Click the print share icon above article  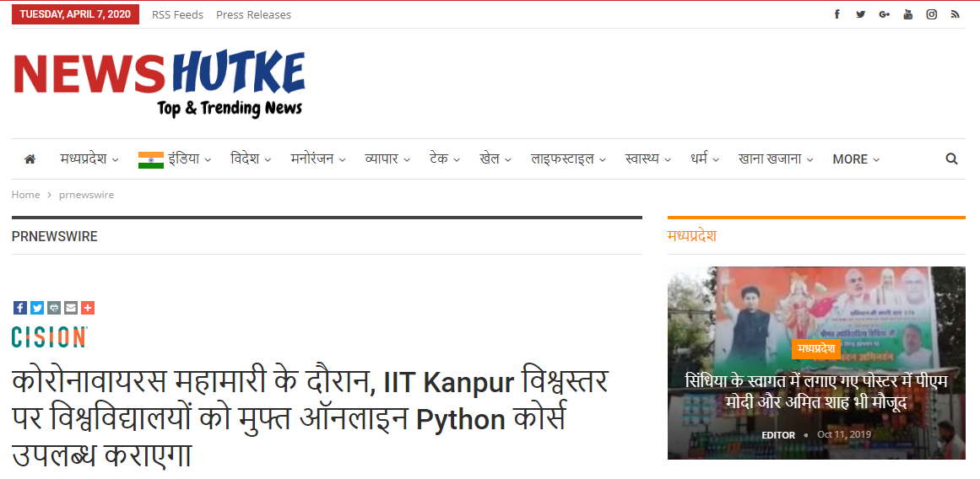click(x=54, y=308)
